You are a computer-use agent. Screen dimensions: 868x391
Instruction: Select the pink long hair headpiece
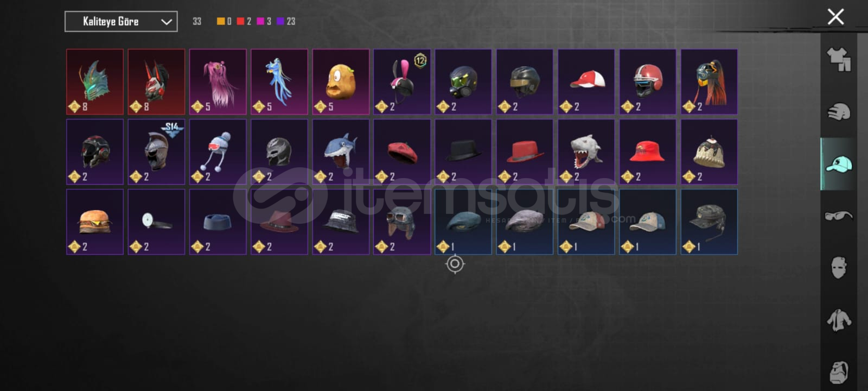click(x=218, y=82)
